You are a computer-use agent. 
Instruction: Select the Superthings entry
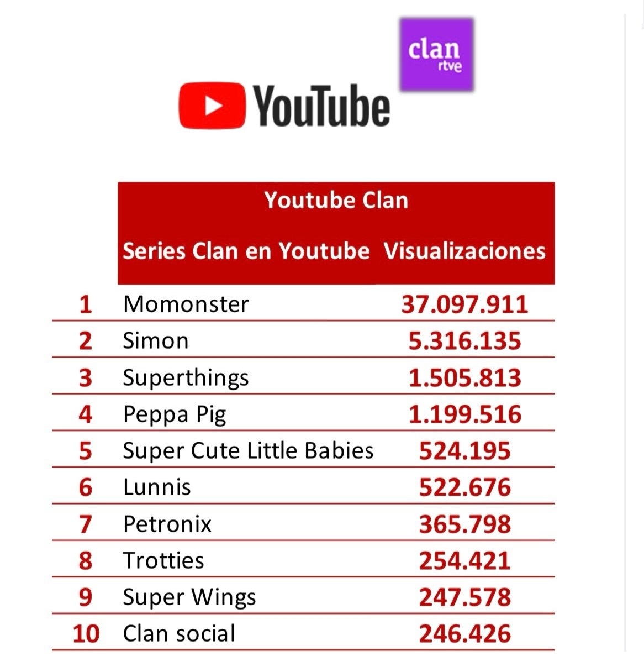point(186,378)
